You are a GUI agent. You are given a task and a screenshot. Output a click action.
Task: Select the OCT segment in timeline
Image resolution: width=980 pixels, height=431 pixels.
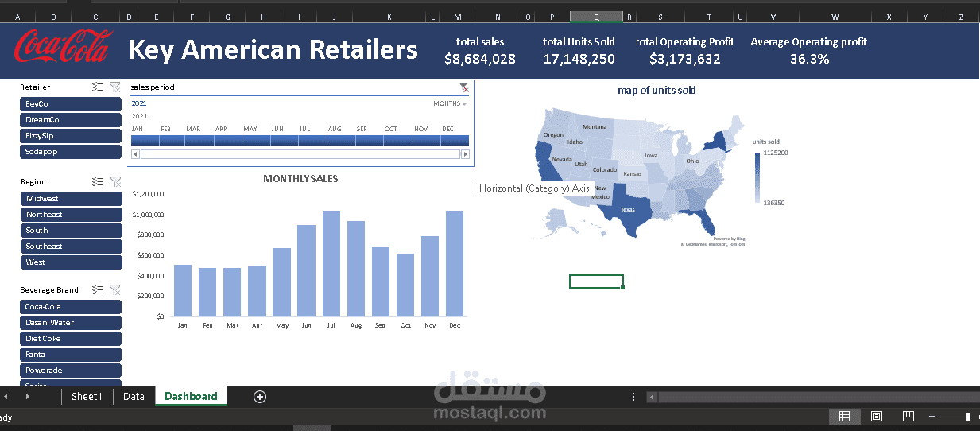(397, 140)
